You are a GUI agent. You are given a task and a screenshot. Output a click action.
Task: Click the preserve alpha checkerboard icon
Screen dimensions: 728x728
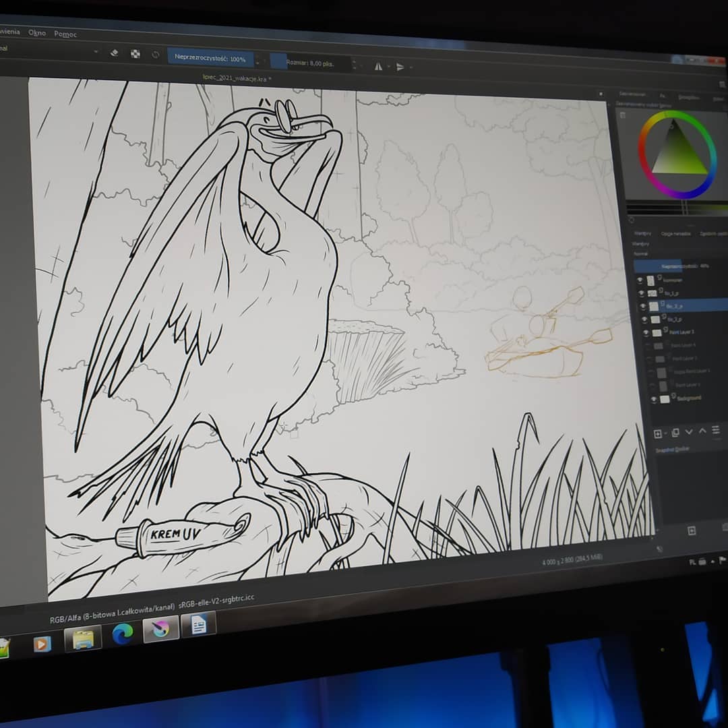point(135,54)
